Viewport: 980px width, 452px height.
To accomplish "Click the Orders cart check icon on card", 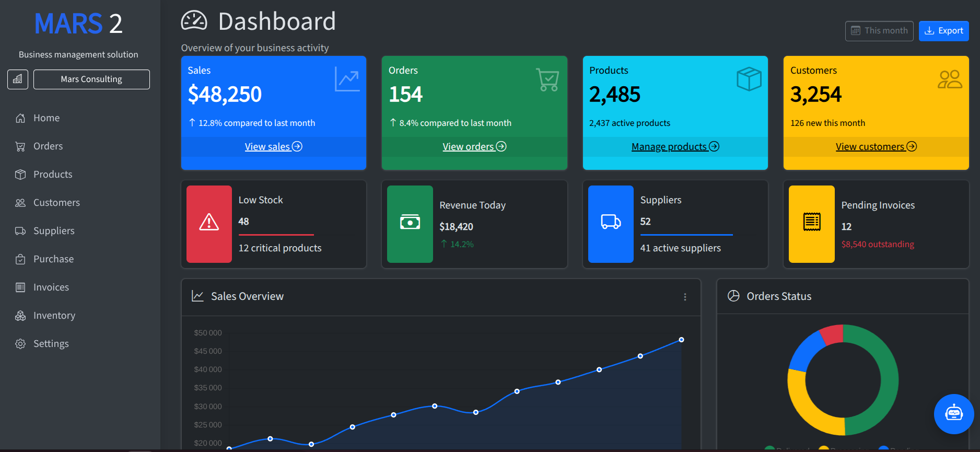I will (547, 79).
